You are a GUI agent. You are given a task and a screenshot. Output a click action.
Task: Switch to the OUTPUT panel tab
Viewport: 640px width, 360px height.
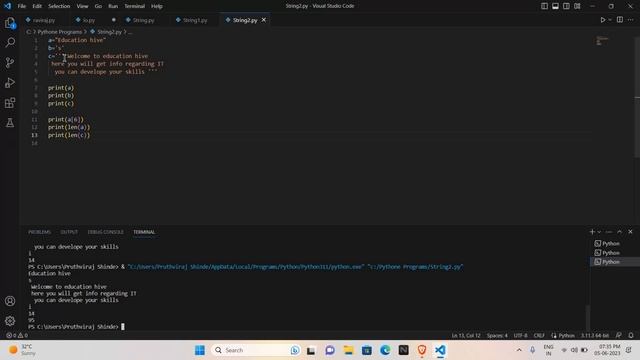pyautogui.click(x=69, y=232)
